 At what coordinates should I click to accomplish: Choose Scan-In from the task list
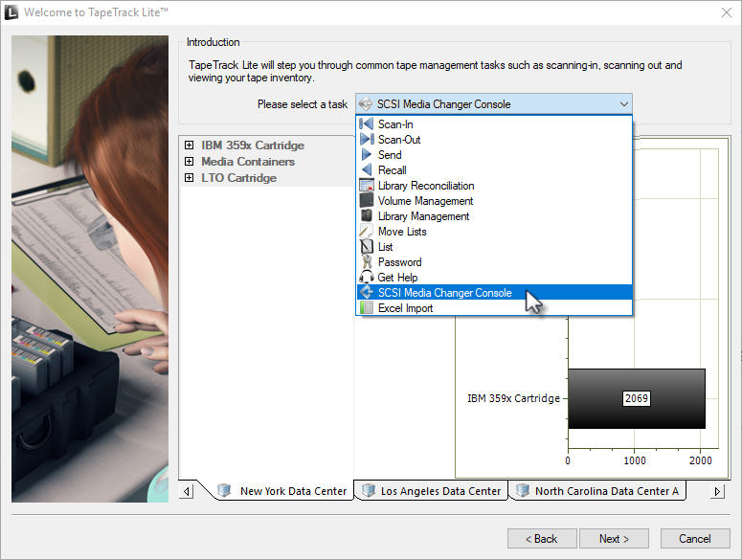click(x=494, y=123)
